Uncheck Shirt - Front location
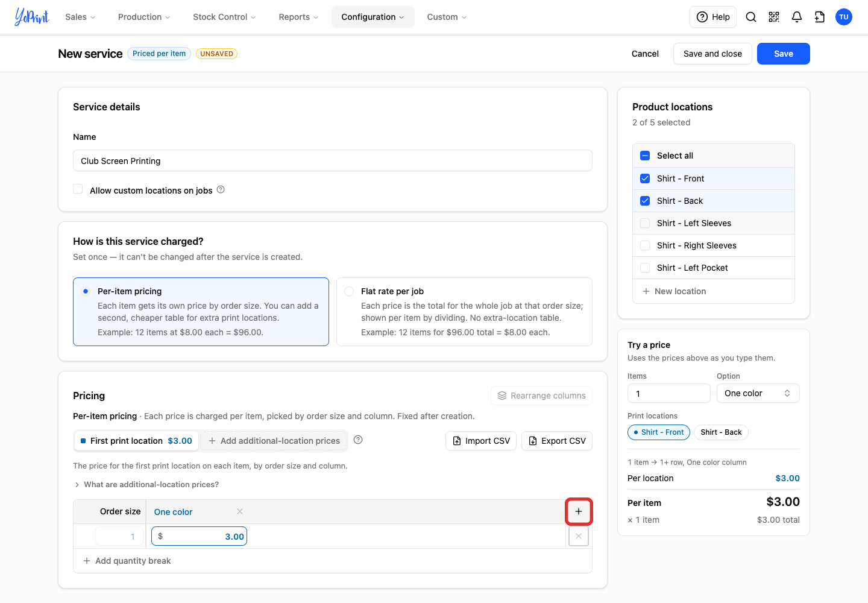Screen dimensions: 868x603 coord(645,178)
